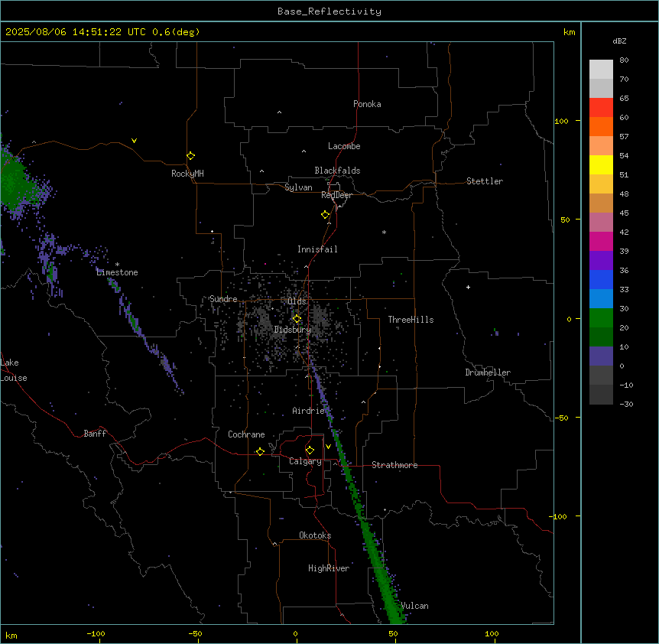659x644 pixels.
Task: Click the yellow V marker east of Calgary
Action: (x=328, y=447)
